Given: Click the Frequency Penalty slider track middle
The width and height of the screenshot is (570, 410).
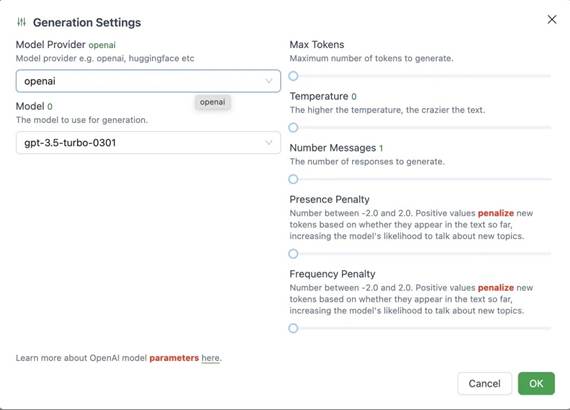Looking at the screenshot, I should [x=421, y=328].
